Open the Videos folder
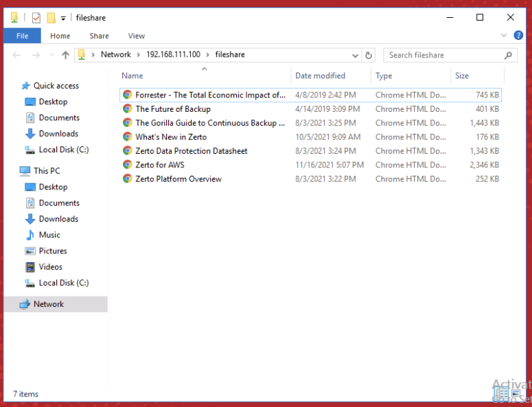Viewport: 532px width, 407px height. (x=51, y=267)
